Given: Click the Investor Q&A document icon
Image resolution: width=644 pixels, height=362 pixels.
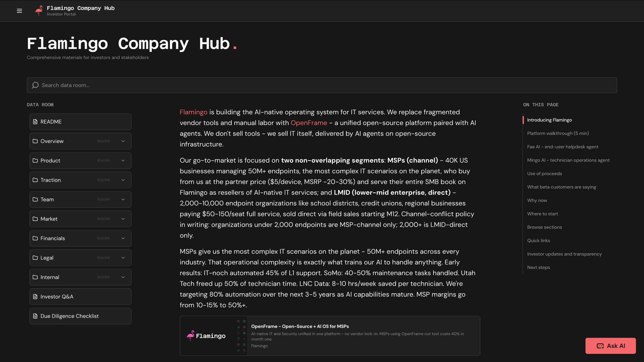Looking at the screenshot, I should 35,297.
